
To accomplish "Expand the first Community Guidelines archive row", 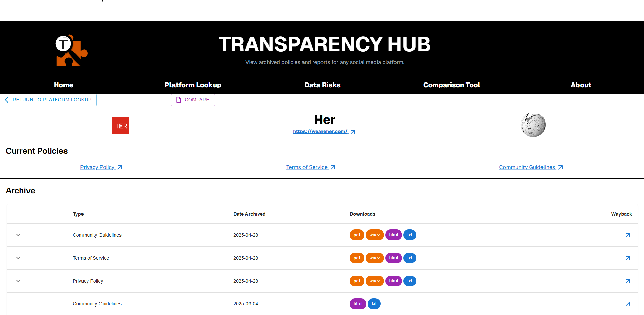I will [x=18, y=235].
